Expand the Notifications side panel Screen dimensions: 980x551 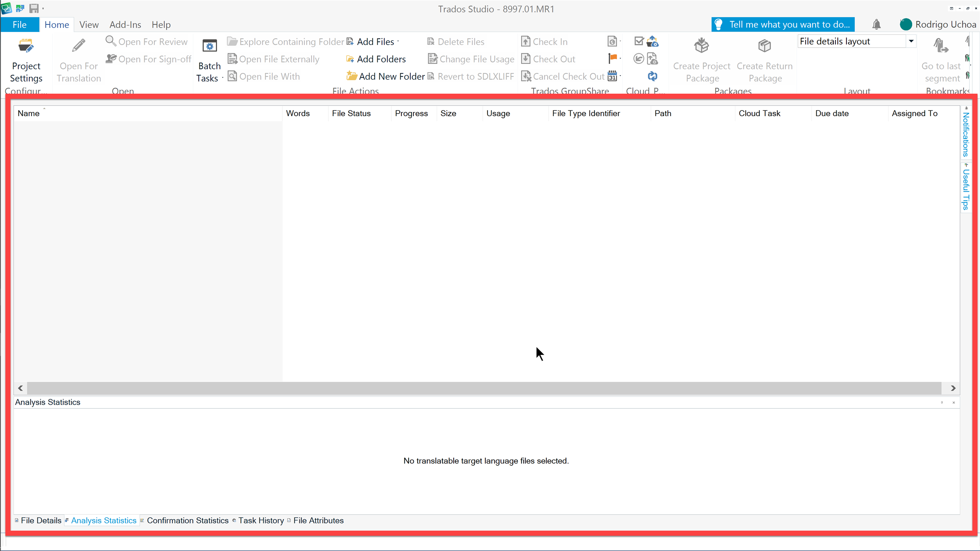click(x=965, y=133)
